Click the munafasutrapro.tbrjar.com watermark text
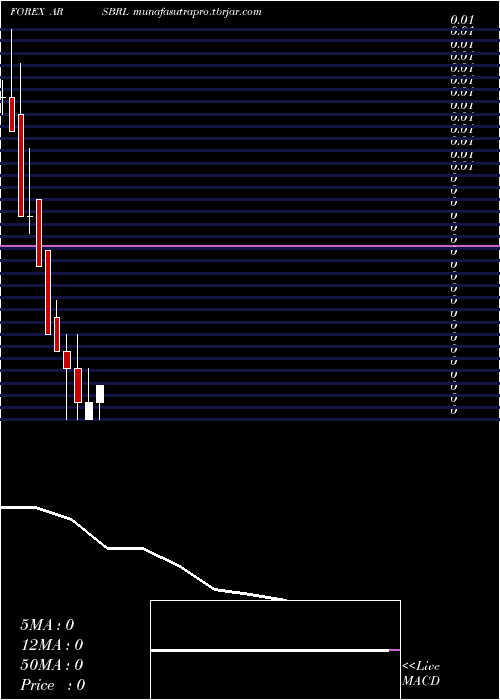 (x=197, y=12)
